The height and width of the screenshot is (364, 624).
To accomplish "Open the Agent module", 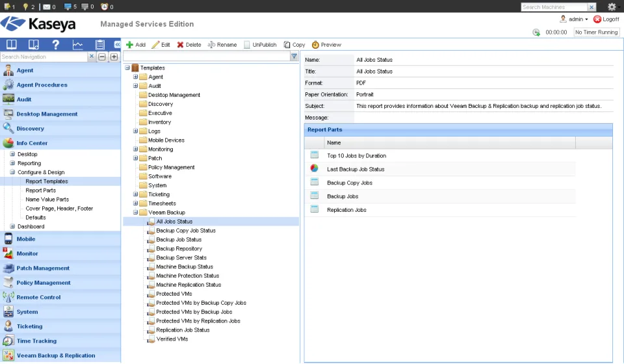I will pyautogui.click(x=60, y=70).
